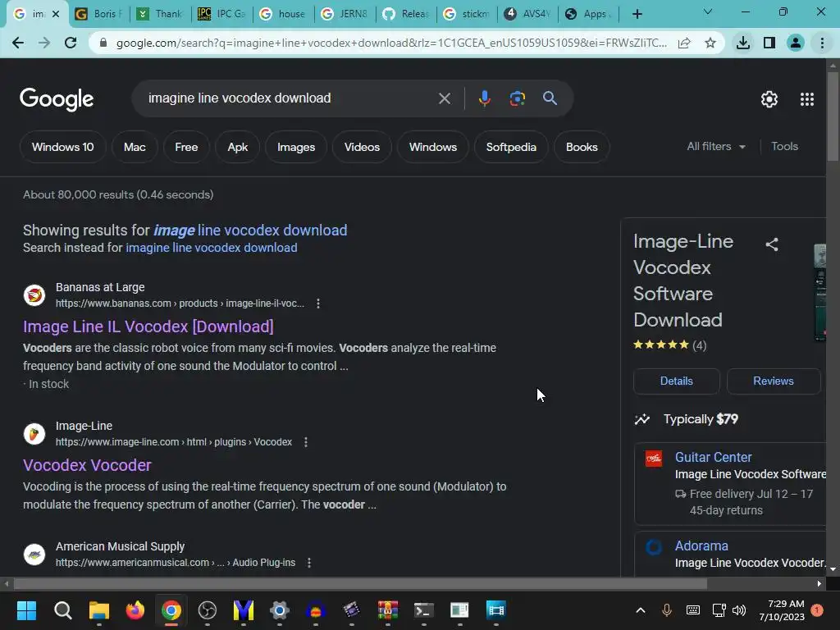840x630 pixels.
Task: Open the tab search dropdown chevron
Action: (x=708, y=11)
